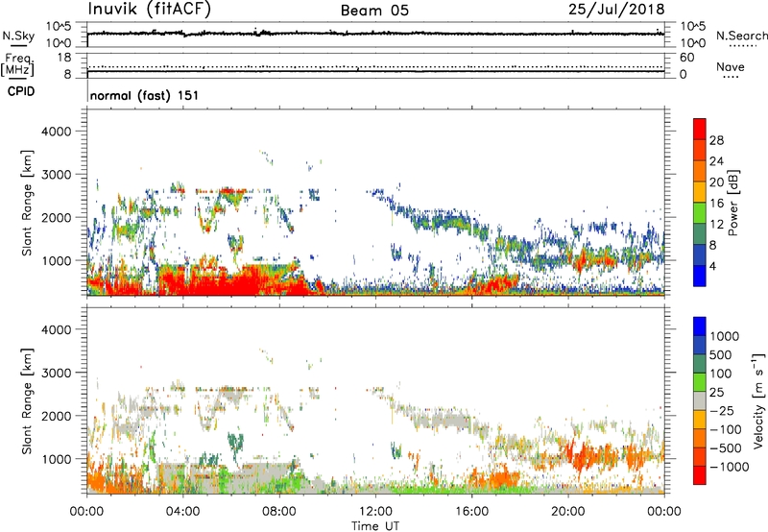Image resolution: width=768 pixels, height=532 pixels.
Task: Select the "24" power colorbar label
Action: [716, 161]
